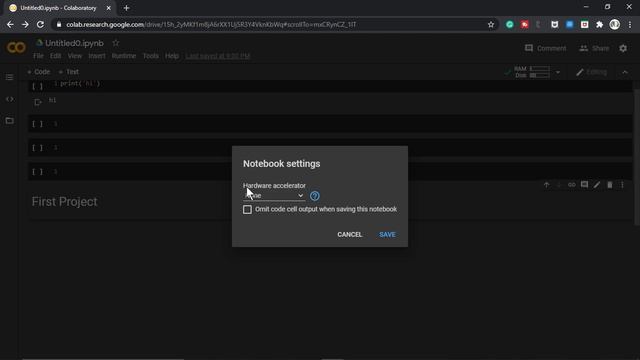
Task: Click the First Project heading
Action: 64,202
